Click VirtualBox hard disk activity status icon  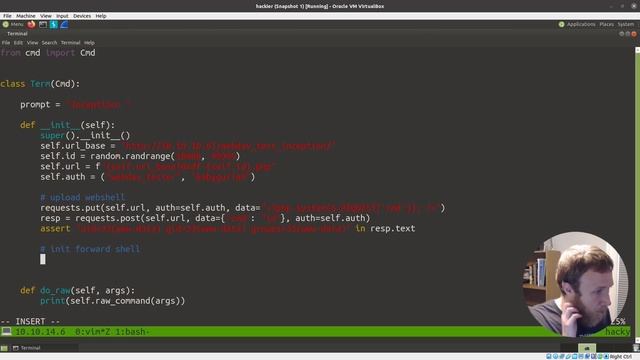click(x=549, y=356)
